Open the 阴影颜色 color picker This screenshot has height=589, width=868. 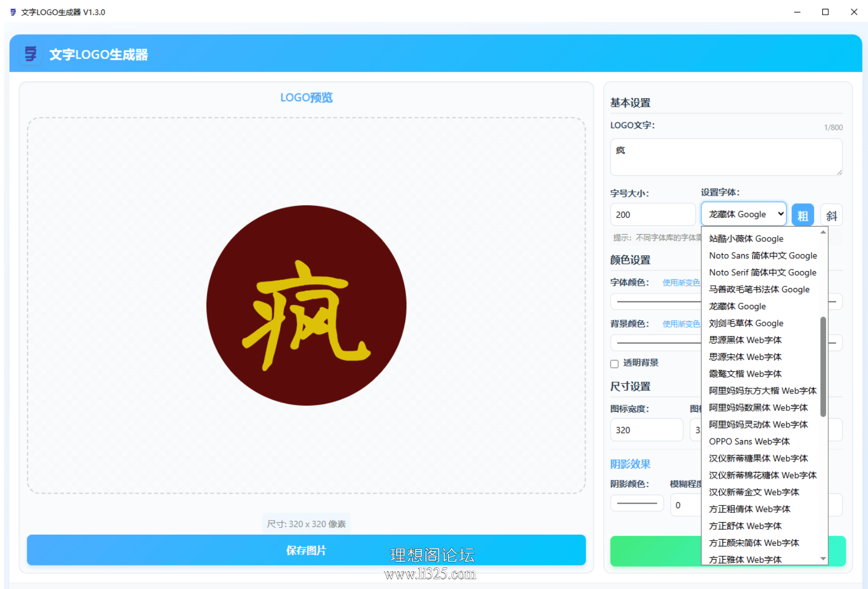pos(637,503)
